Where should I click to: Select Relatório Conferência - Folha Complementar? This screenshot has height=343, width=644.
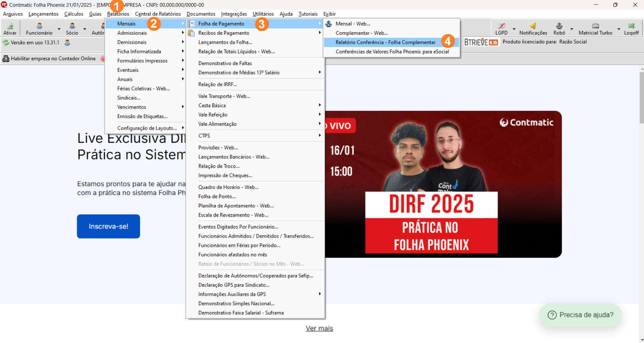coord(391,42)
